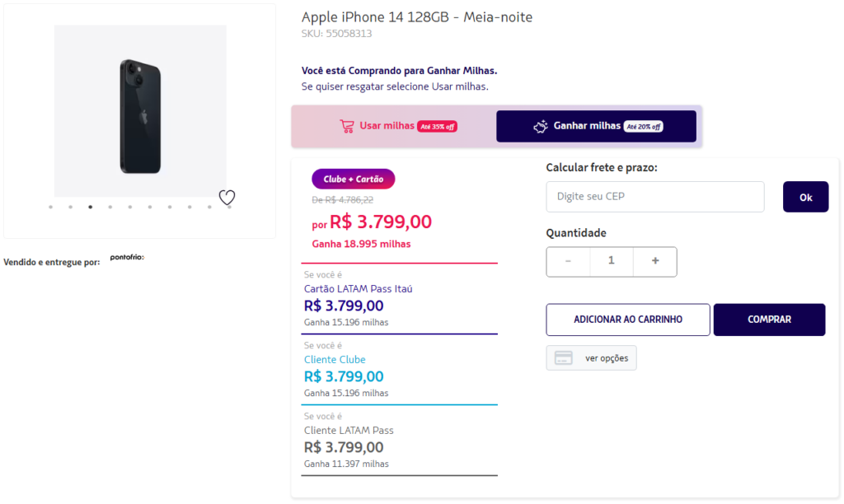
Task: Click the Ok button to calculate shipping
Action: coord(805,197)
